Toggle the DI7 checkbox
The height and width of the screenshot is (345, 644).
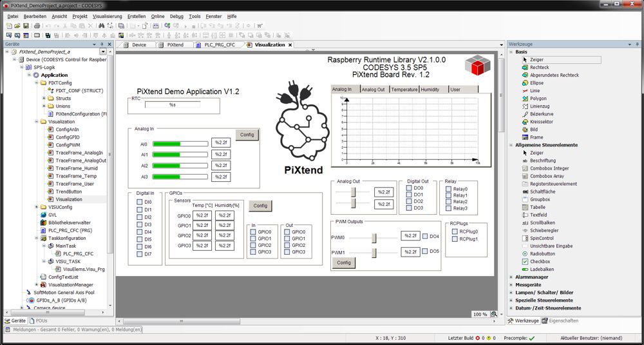pos(139,254)
